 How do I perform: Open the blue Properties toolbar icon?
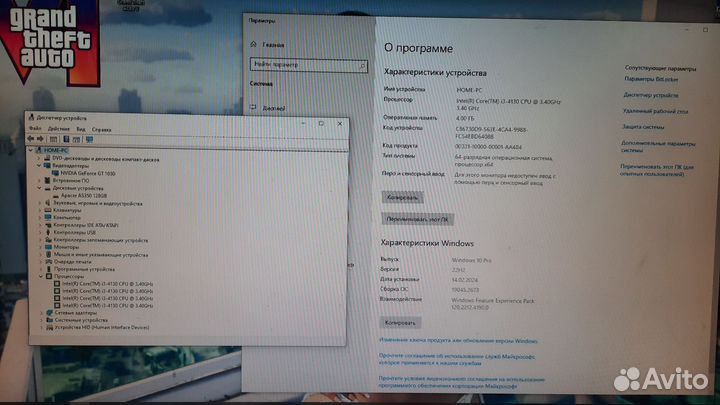(x=66, y=139)
